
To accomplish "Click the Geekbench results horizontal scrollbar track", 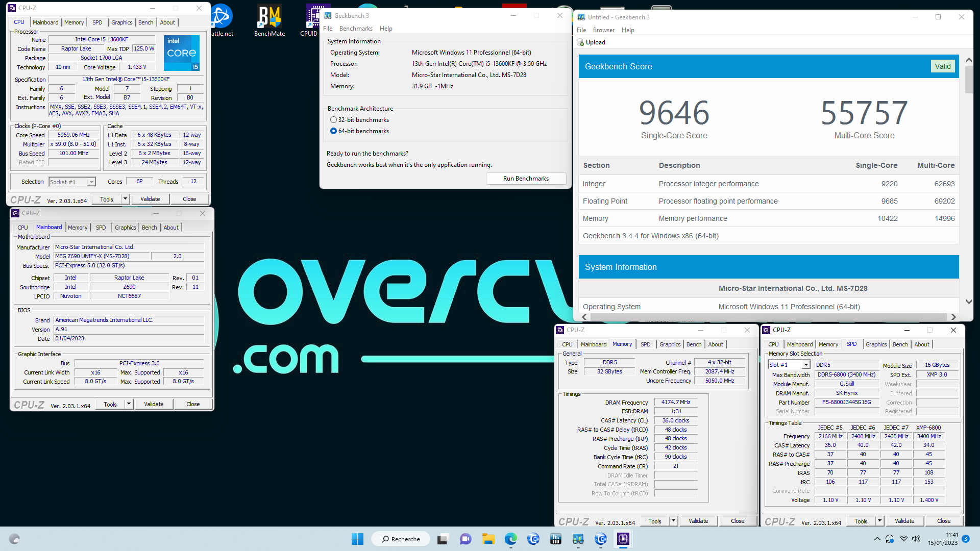I will [768, 317].
